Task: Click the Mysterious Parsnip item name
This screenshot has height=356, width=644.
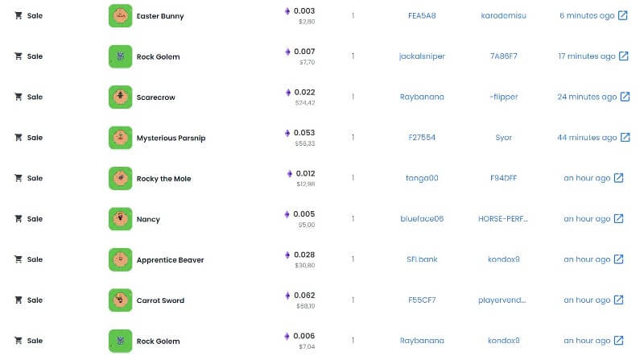Action: 171,138
